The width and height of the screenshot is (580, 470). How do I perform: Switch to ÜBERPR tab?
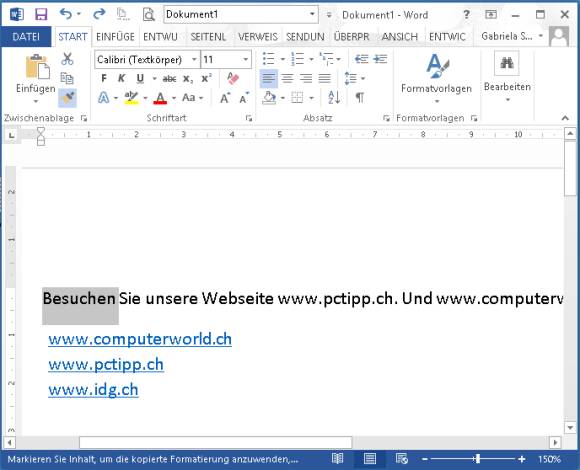click(351, 37)
